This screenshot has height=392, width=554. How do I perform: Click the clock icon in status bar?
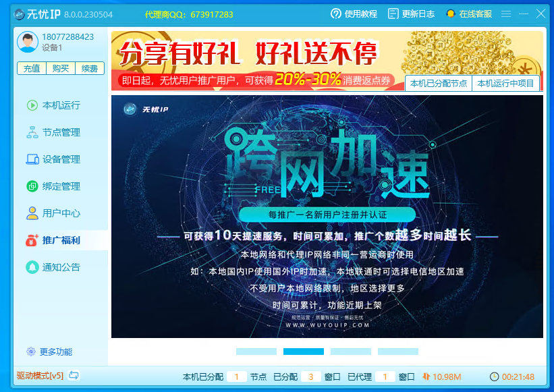point(495,376)
